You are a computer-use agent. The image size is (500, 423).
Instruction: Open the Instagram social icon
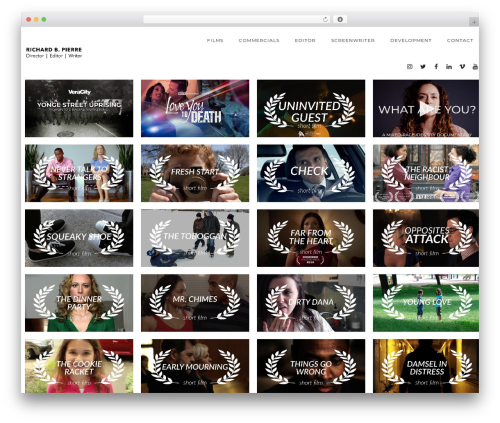click(410, 67)
